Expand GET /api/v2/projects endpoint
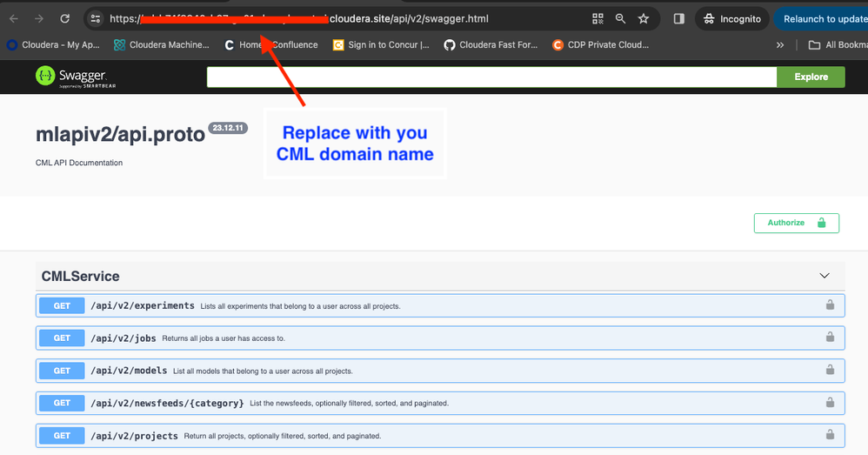868x455 pixels. point(440,436)
